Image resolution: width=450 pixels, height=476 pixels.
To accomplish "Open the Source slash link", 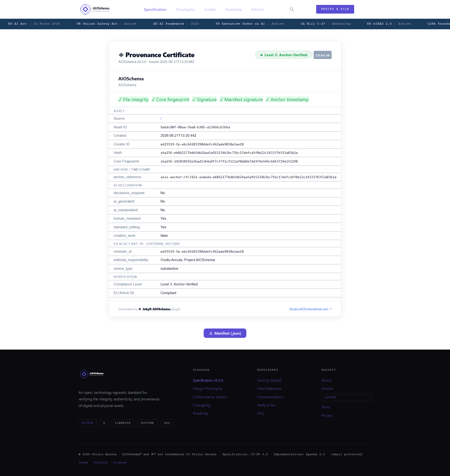I will (x=161, y=118).
